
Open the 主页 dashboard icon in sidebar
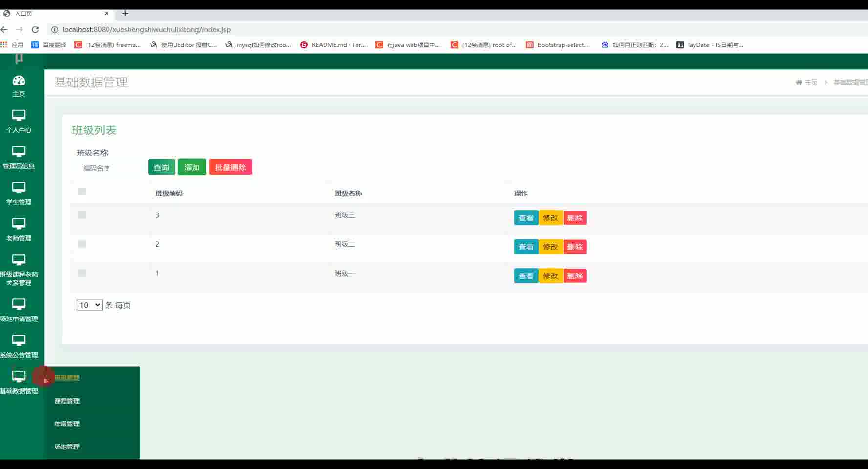pos(19,86)
